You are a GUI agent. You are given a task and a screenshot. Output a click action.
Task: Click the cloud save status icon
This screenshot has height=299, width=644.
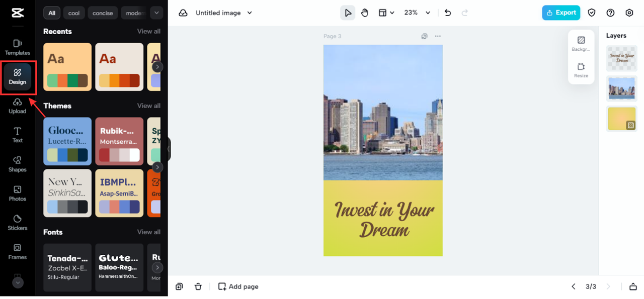coord(183,13)
